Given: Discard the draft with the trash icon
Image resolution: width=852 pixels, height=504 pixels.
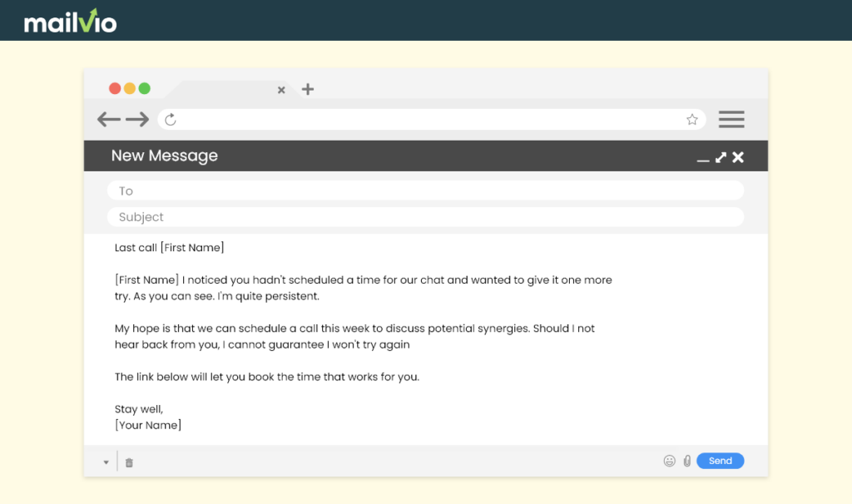Looking at the screenshot, I should point(129,462).
